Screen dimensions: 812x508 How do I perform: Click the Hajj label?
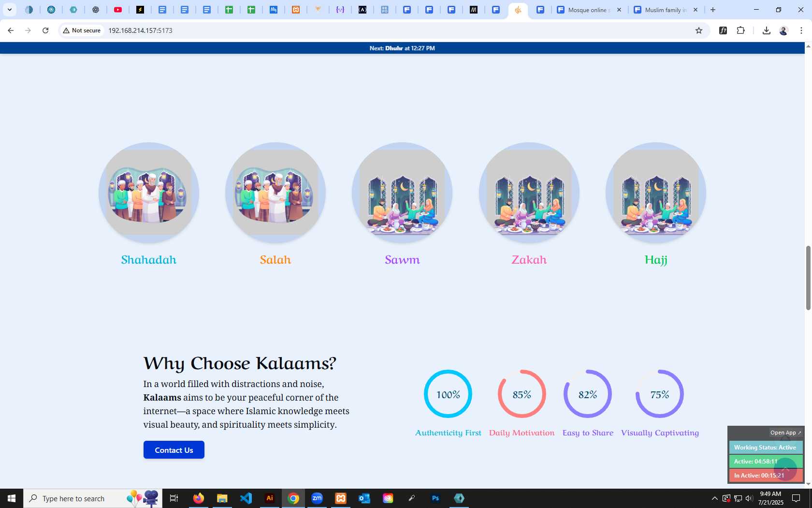coord(656,260)
